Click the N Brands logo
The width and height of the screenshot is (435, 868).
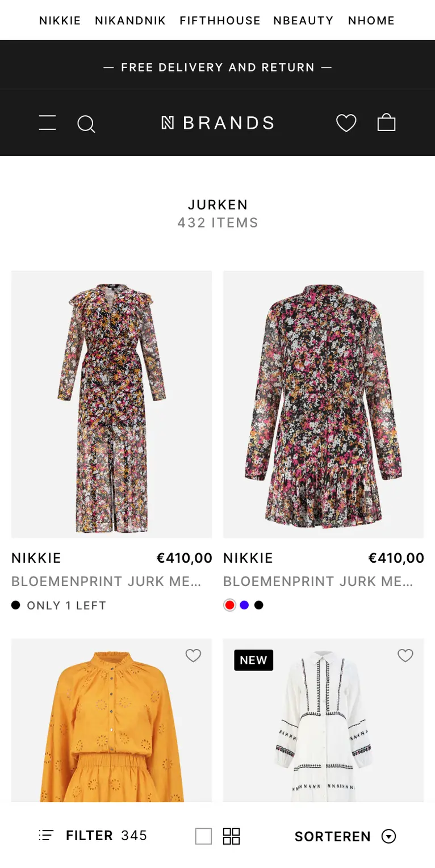(217, 123)
